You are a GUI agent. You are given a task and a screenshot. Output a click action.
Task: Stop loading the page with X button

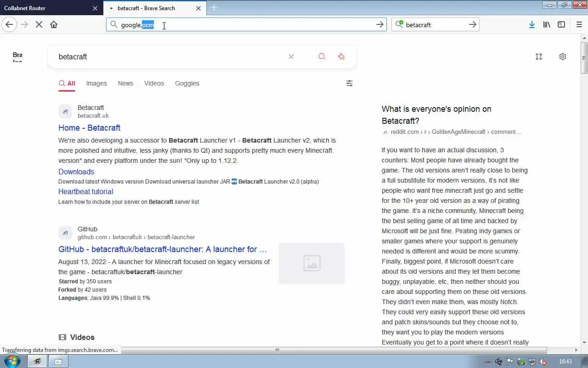click(x=39, y=24)
